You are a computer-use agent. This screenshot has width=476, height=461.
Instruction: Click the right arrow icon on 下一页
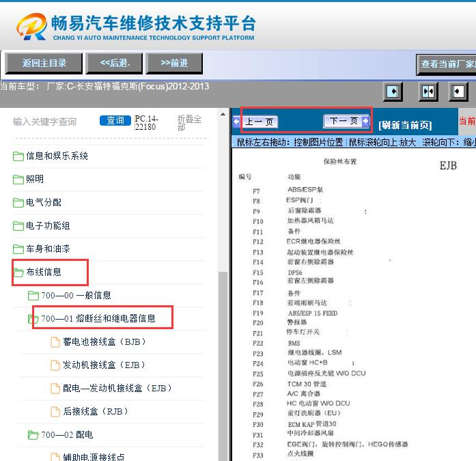(365, 121)
